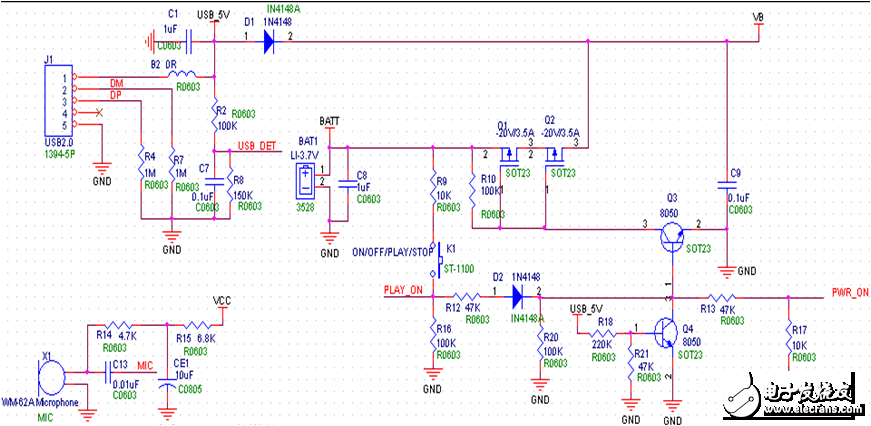Select the CE1 10uF capacitor symbol

click(x=166, y=384)
